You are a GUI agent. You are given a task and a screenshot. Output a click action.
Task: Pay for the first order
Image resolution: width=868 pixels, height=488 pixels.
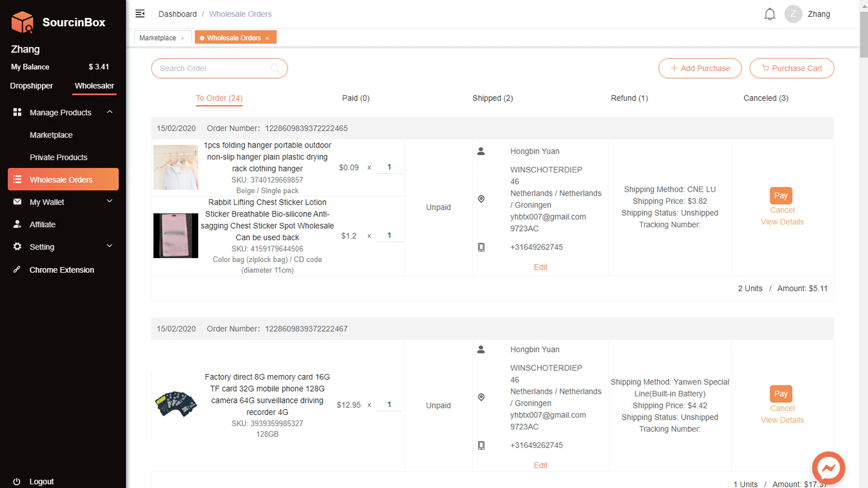pos(781,196)
